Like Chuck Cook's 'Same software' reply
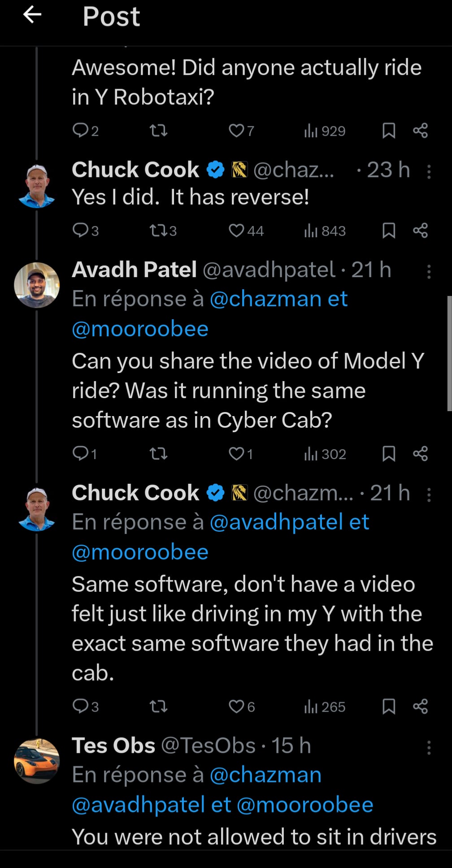The height and width of the screenshot is (868, 452). click(x=236, y=707)
